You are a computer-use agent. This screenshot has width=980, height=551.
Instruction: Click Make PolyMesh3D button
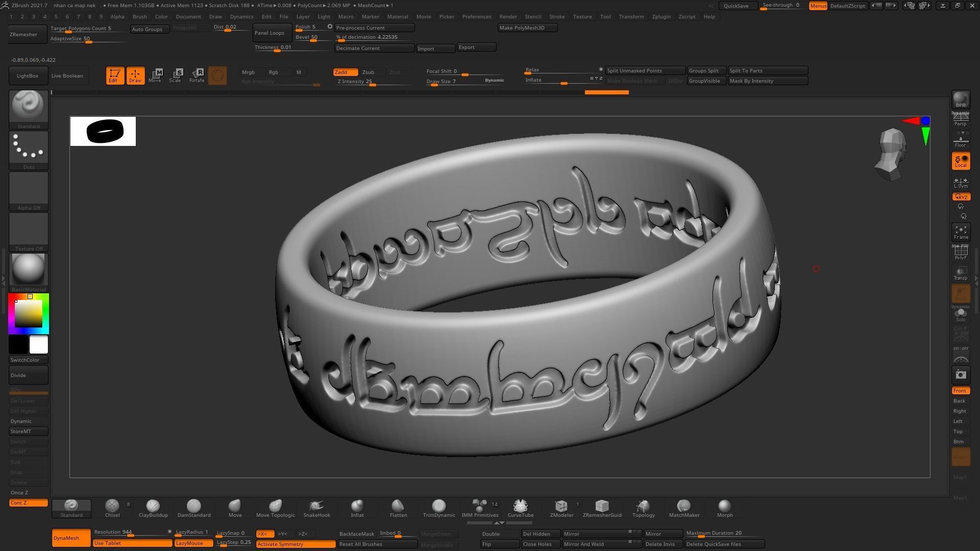[527, 28]
